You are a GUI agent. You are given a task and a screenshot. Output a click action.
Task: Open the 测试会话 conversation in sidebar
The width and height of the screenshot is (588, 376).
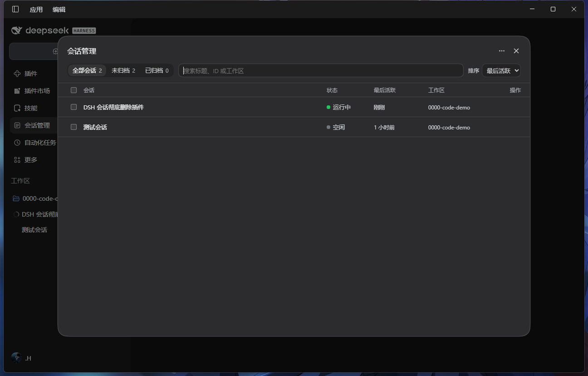pyautogui.click(x=34, y=230)
